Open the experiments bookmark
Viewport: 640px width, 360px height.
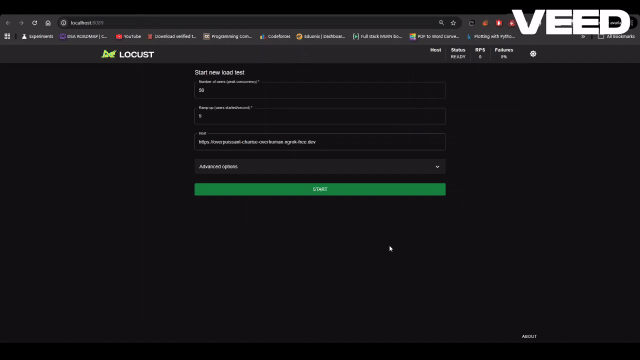37,36
